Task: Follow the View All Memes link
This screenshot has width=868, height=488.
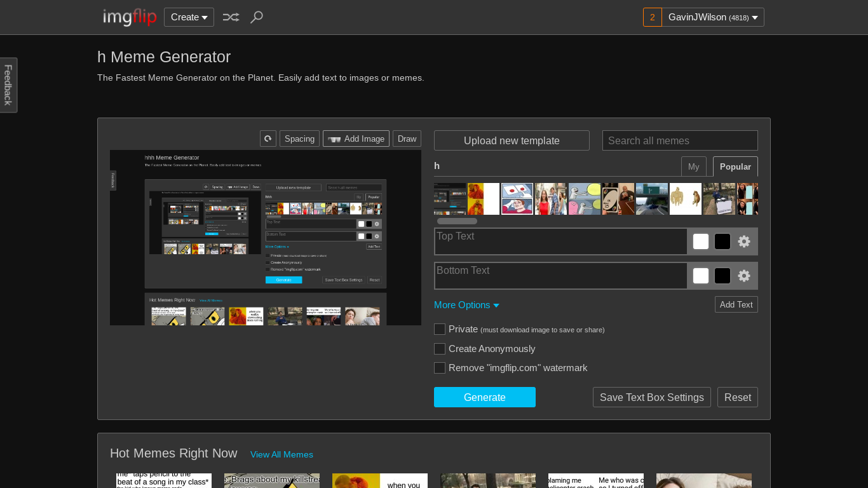Action: coord(281,454)
